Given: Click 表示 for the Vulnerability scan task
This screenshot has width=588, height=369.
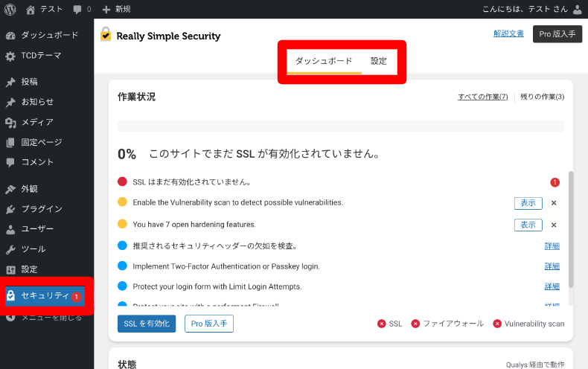Looking at the screenshot, I should click(528, 202).
